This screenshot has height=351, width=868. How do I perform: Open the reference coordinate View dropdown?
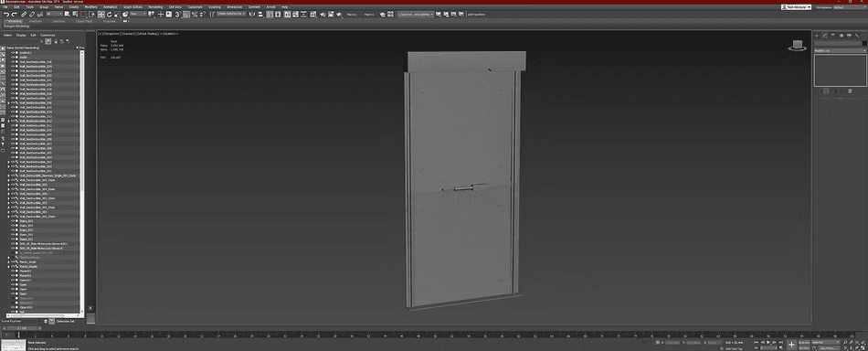[x=137, y=14]
